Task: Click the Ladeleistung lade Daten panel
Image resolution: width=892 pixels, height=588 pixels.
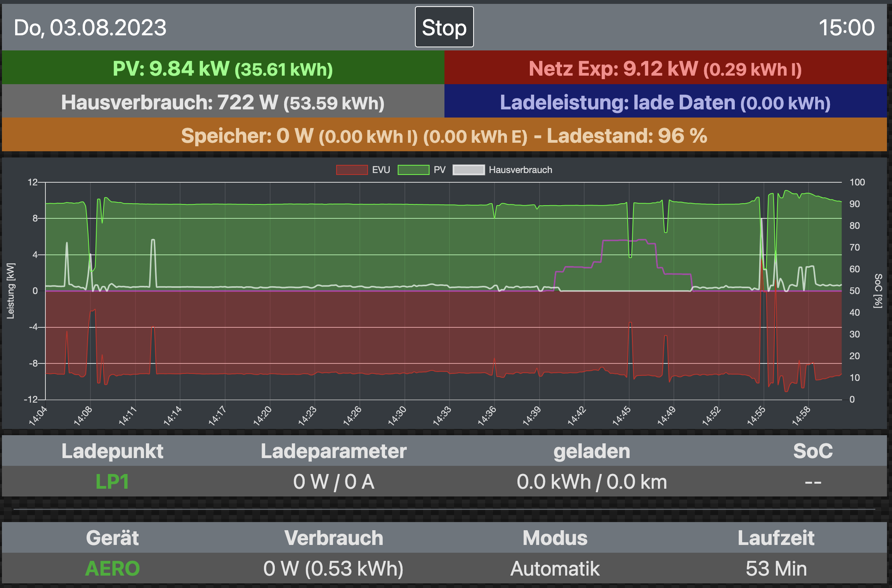Action: click(665, 102)
